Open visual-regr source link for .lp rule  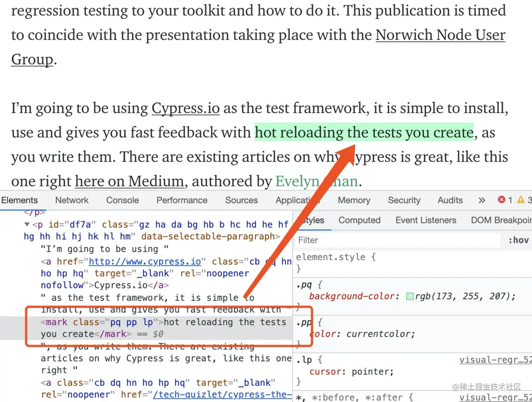click(x=495, y=360)
